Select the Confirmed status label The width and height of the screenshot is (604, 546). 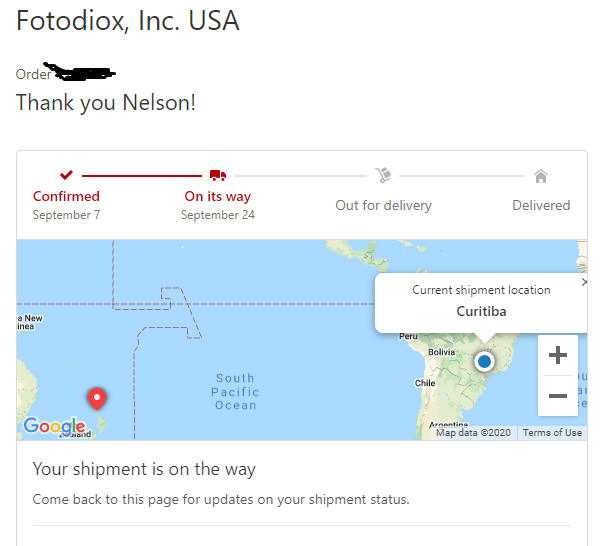66,196
